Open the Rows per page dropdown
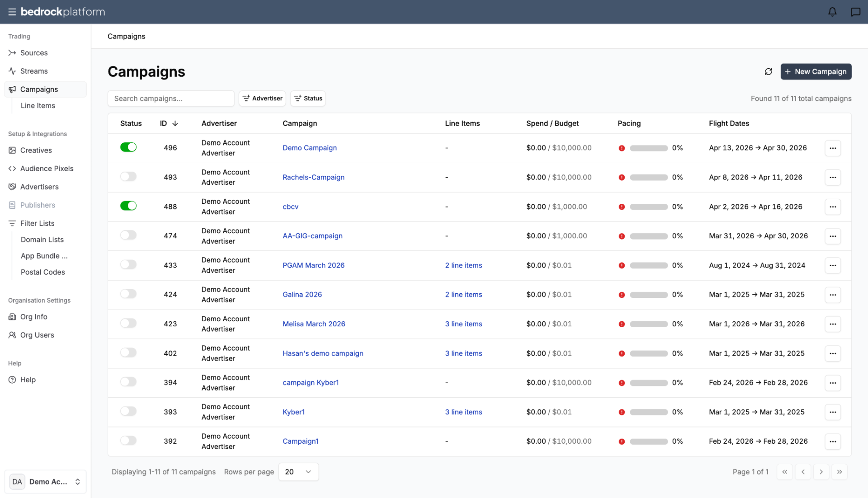This screenshot has width=868, height=498. (298, 472)
